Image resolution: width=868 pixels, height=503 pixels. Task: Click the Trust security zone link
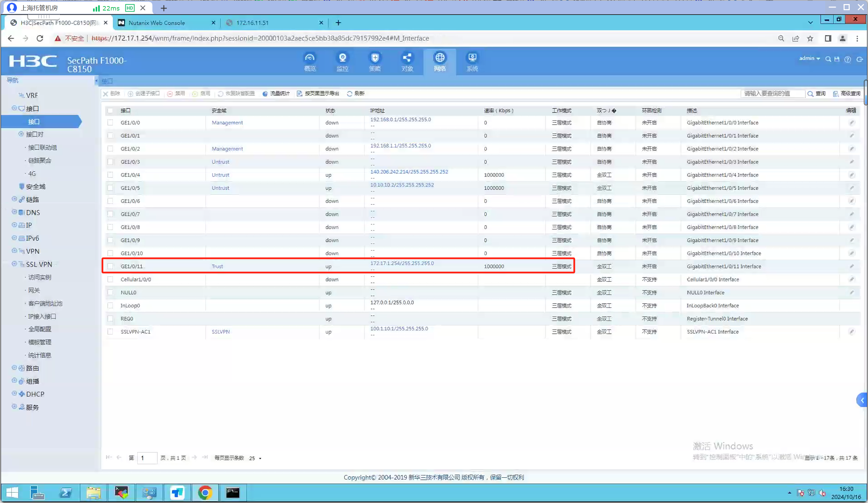(x=217, y=266)
